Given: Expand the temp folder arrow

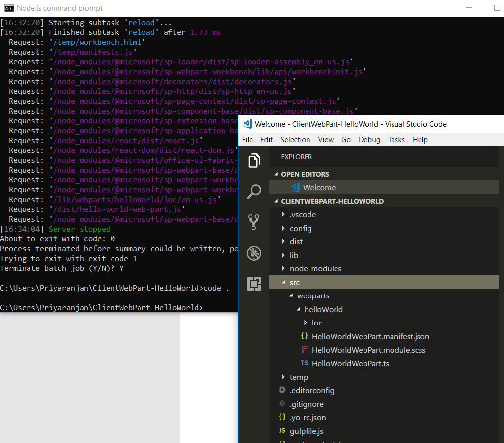Looking at the screenshot, I should [x=283, y=377].
